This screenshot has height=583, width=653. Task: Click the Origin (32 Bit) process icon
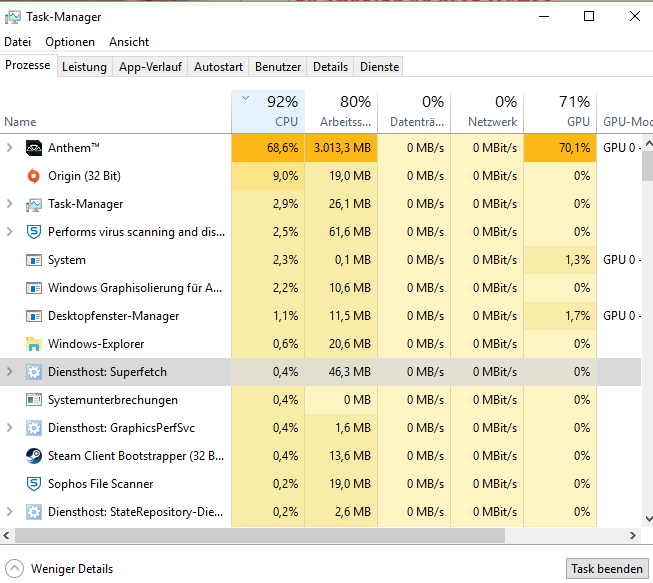32,176
